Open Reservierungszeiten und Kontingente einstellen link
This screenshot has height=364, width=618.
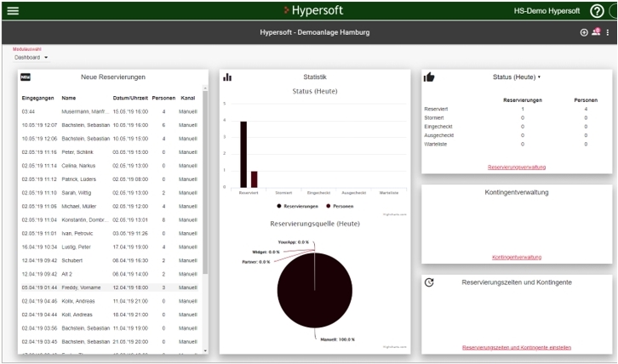tap(517, 348)
